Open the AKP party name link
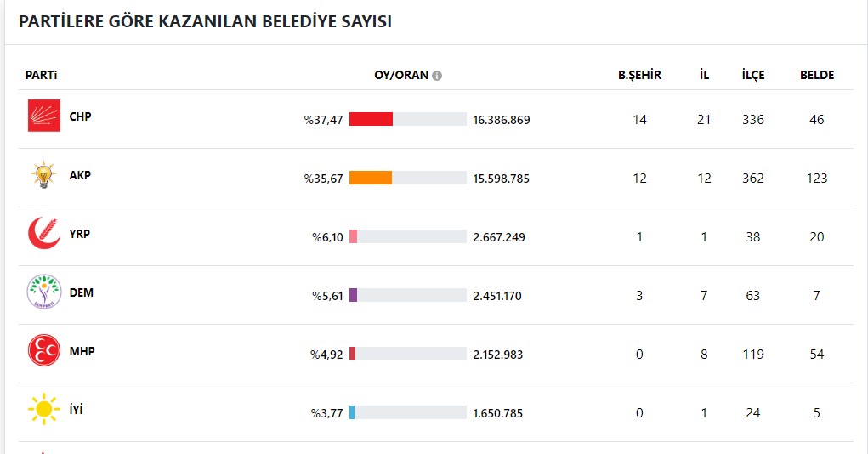Viewport: 868px width, 454px height. click(80, 175)
